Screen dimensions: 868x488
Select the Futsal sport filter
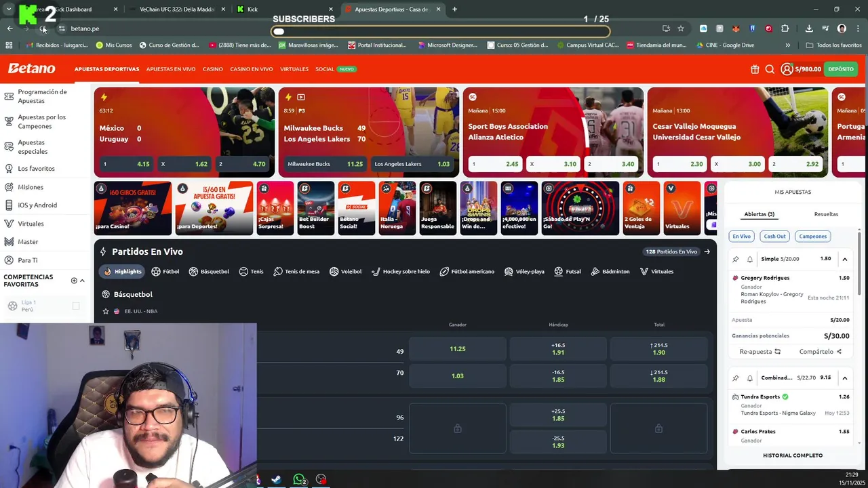(x=568, y=271)
